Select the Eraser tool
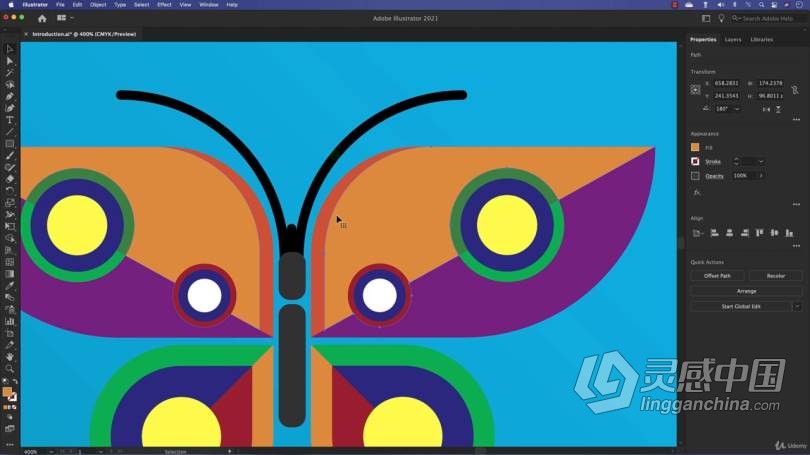 (10, 179)
